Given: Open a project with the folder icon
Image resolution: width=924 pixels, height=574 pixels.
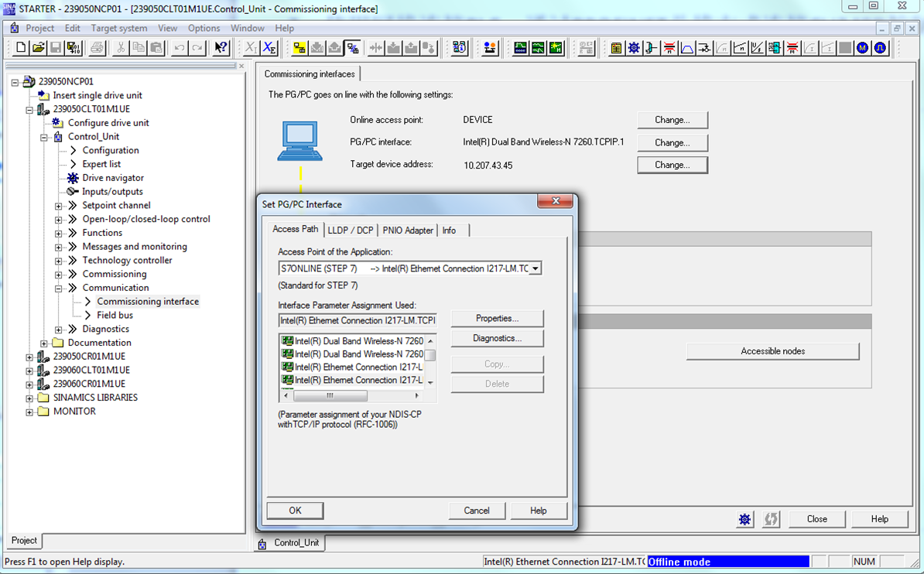Looking at the screenshot, I should tap(38, 48).
